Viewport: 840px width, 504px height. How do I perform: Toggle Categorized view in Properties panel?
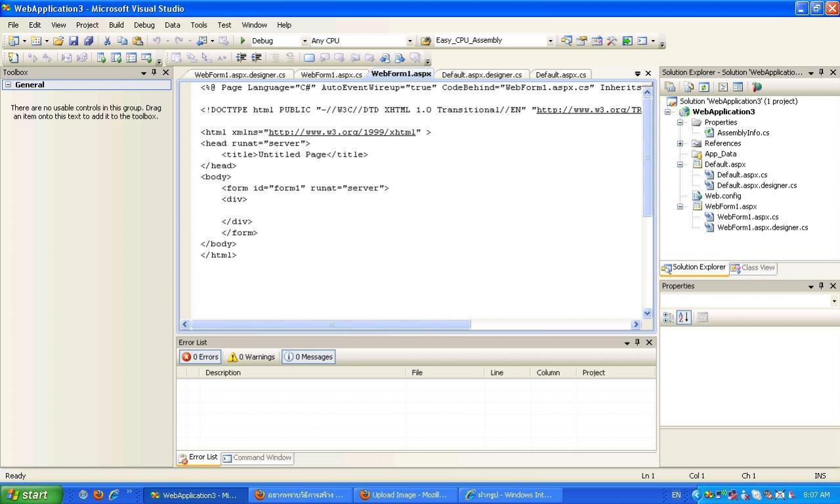pos(668,318)
